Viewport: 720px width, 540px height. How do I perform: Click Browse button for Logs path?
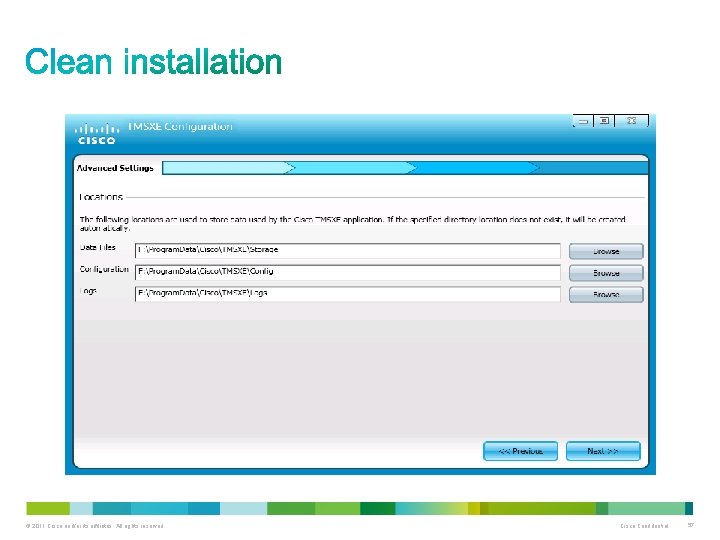pyautogui.click(x=606, y=294)
